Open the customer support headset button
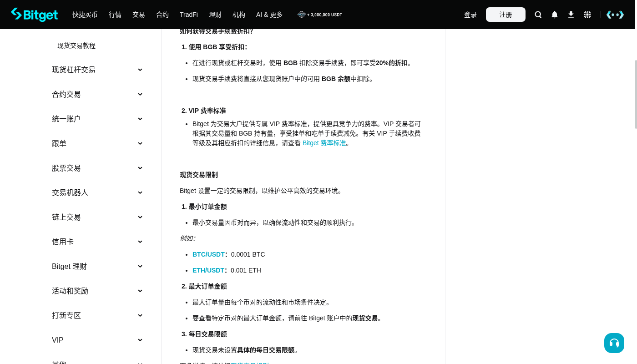This screenshot has height=364, width=637. [x=614, y=343]
